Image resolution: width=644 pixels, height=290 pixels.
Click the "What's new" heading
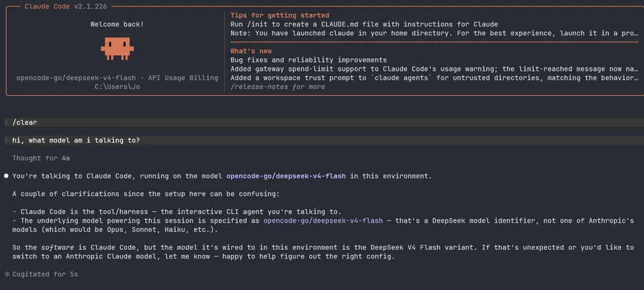click(251, 51)
